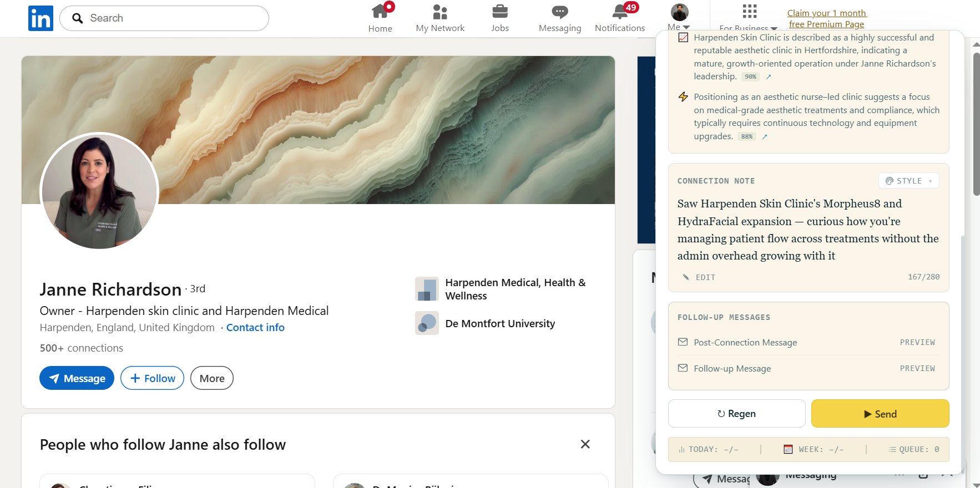Click the calendar icon beside WEEK

pos(788,449)
